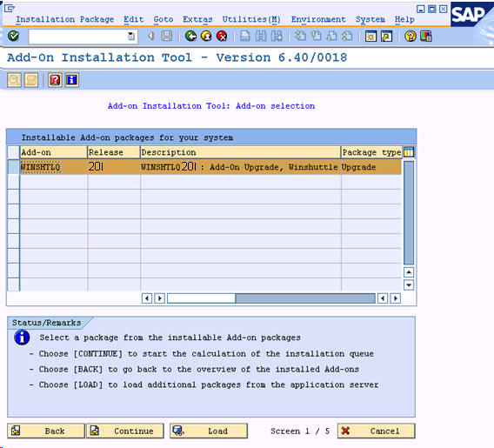Click the table vertical scrollbar thumb

point(409,212)
